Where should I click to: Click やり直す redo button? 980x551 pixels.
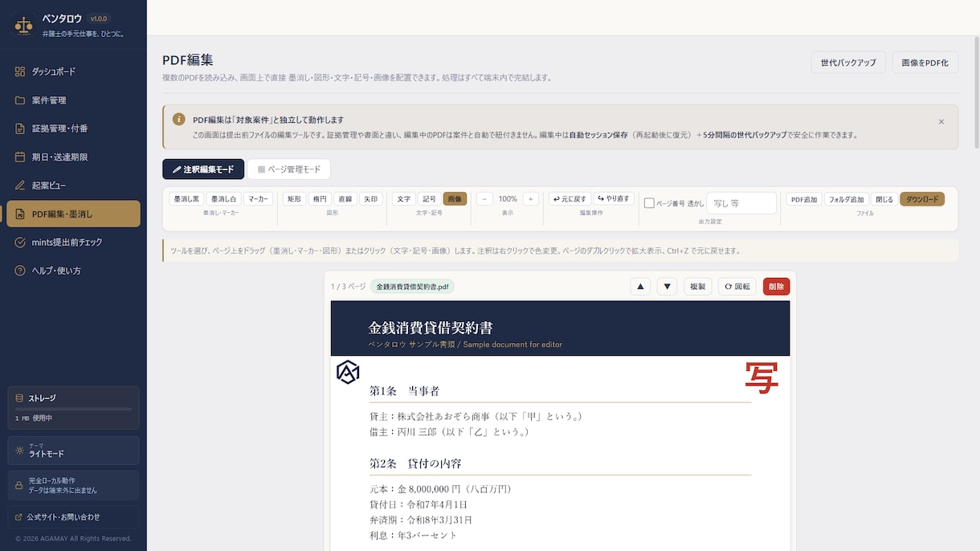point(615,198)
